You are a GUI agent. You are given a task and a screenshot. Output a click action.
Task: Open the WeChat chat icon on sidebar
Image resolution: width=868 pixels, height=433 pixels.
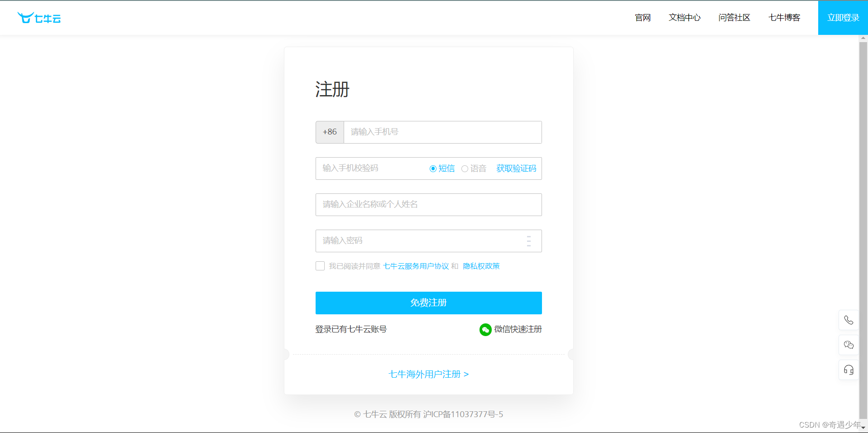849,345
